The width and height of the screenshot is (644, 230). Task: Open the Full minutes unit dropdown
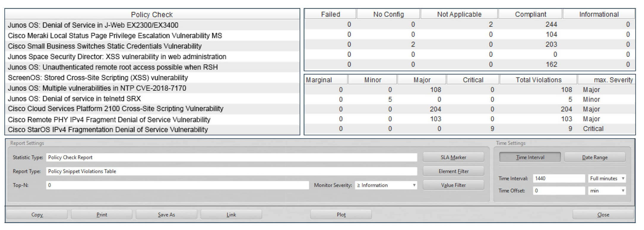pyautogui.click(x=607, y=178)
